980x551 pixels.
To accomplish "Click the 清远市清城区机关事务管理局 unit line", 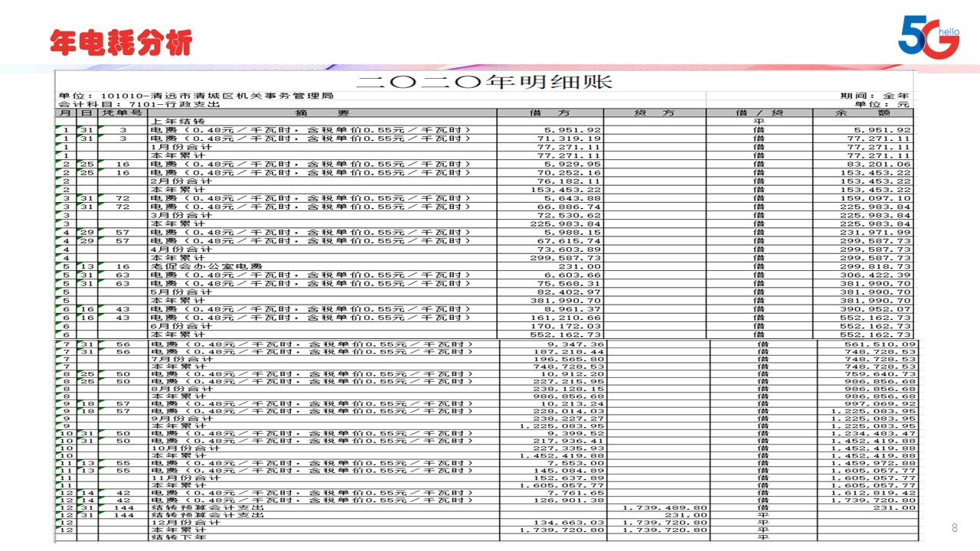I will 197,96.
